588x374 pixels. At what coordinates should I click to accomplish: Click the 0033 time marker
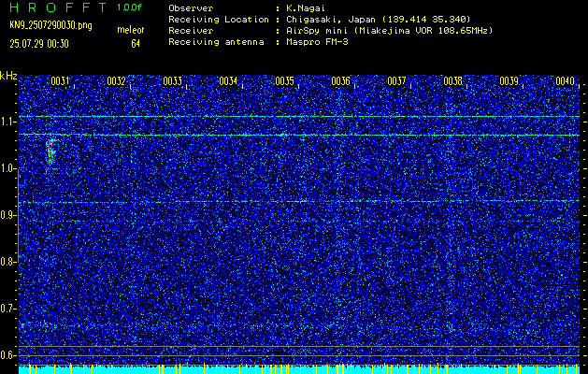tap(173, 81)
